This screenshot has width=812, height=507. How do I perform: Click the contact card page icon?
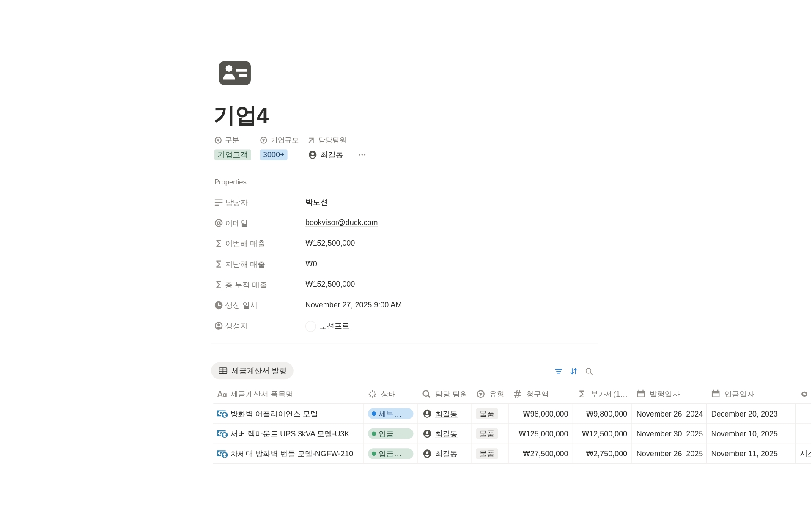235,73
